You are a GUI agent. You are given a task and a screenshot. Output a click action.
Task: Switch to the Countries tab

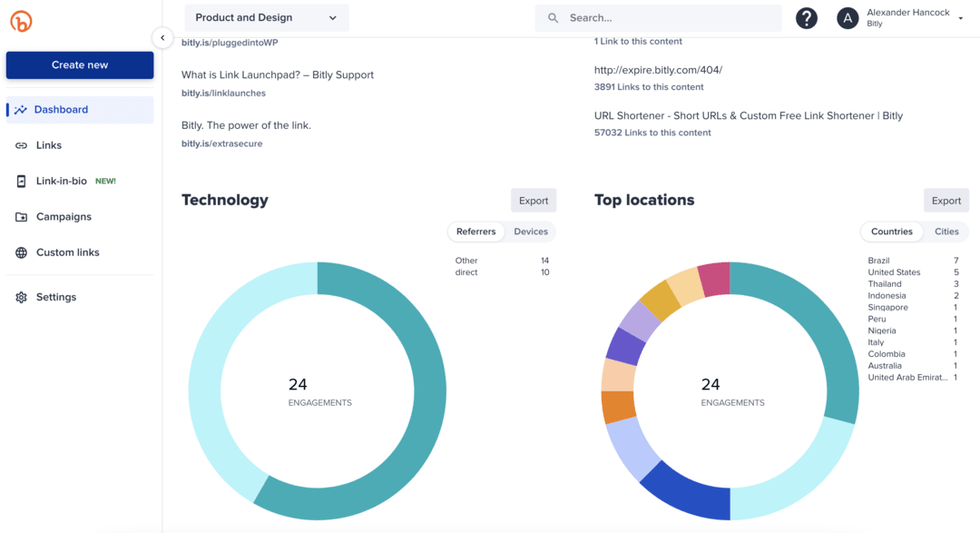(891, 232)
